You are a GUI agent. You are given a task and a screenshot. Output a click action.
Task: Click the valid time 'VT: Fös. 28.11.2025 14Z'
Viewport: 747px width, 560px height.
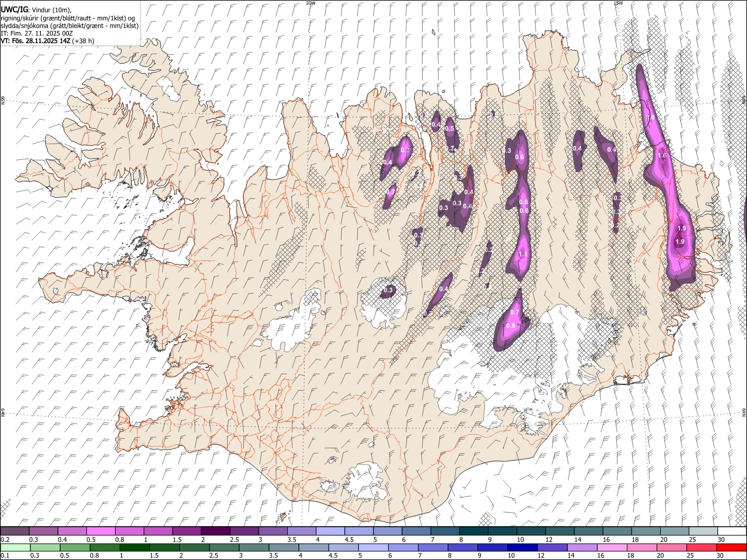point(36,41)
